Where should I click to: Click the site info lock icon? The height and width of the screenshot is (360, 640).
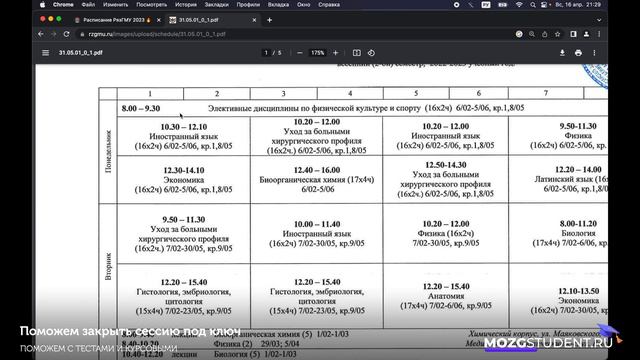pyautogui.click(x=82, y=34)
